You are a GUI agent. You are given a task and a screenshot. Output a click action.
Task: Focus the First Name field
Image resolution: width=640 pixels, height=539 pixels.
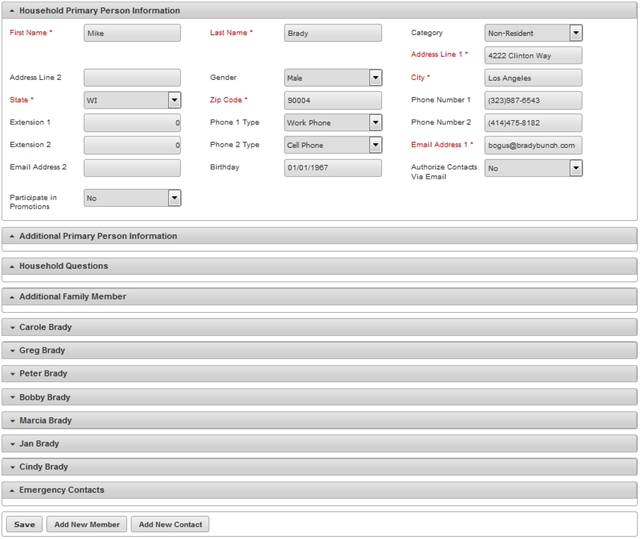[132, 33]
